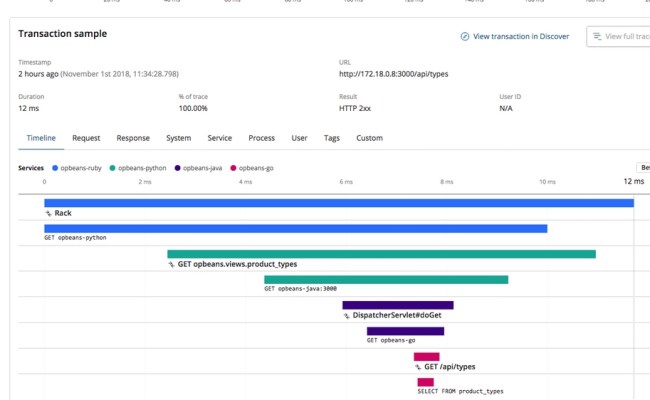The image size is (650, 400).
Task: Select the GET opbeans.views.product_types bar
Action: 381,254
